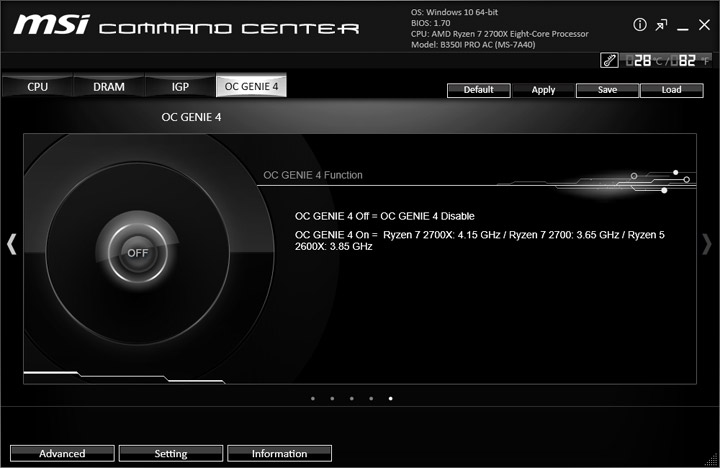Image resolution: width=720 pixels, height=468 pixels.
Task: Open the information icon in title bar
Action: (640, 24)
